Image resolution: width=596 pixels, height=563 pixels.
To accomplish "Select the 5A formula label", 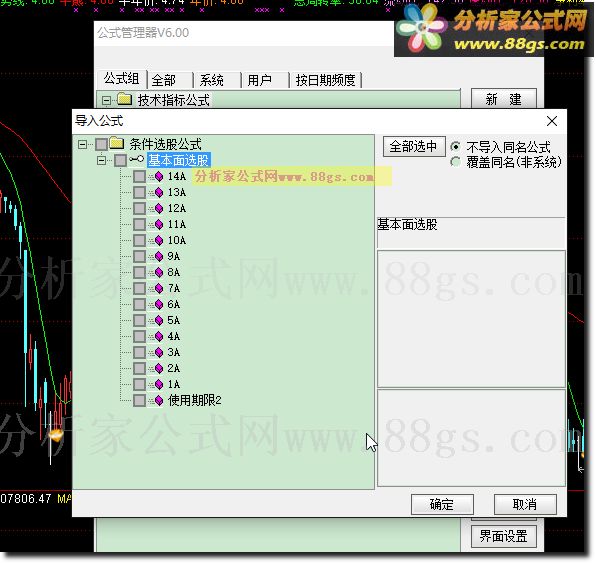I will click(174, 320).
